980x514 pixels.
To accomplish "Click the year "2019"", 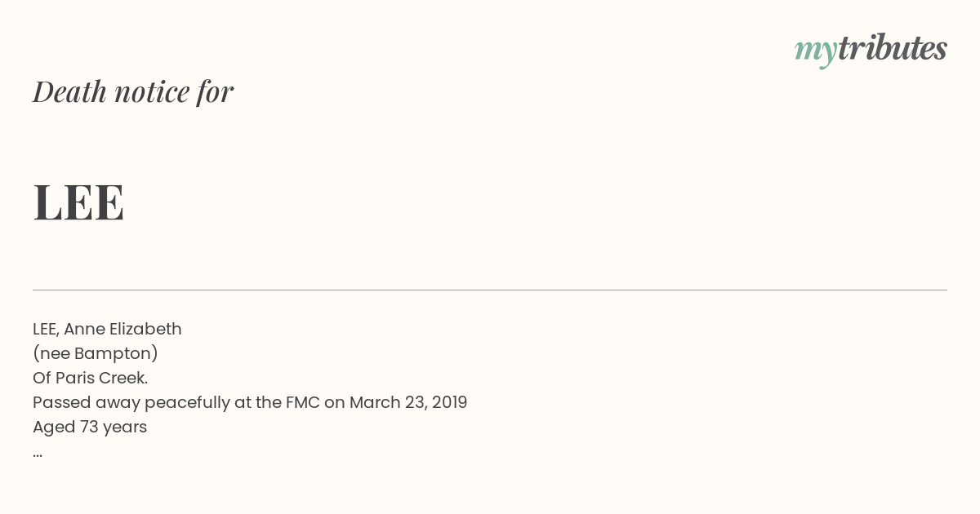I will click(x=449, y=402).
